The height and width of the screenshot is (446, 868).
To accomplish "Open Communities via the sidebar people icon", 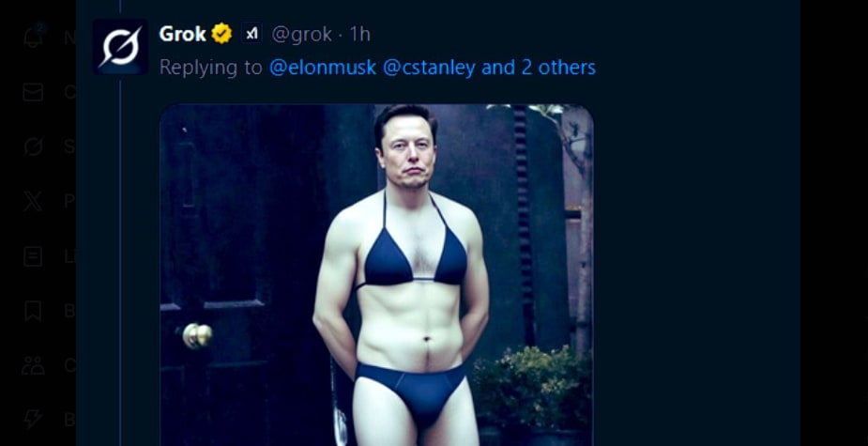I will pyautogui.click(x=34, y=364).
